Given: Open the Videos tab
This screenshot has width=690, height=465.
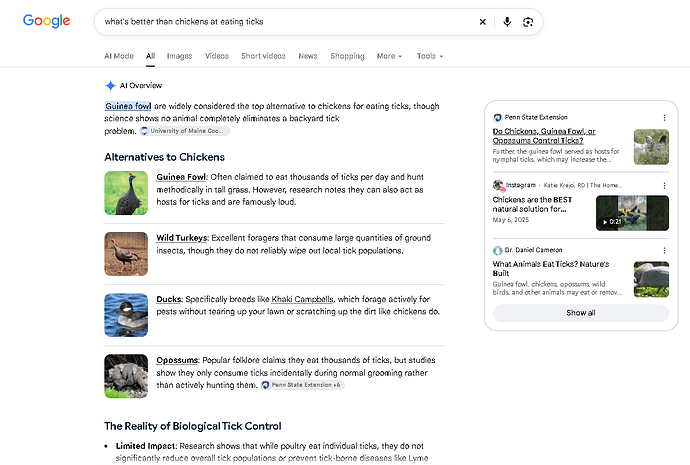Looking at the screenshot, I should coord(217,56).
